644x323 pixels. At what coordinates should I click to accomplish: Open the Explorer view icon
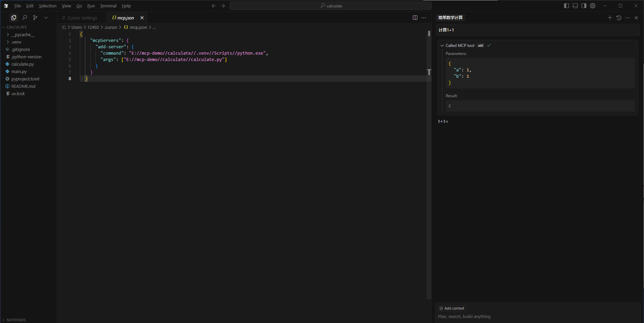(14, 18)
